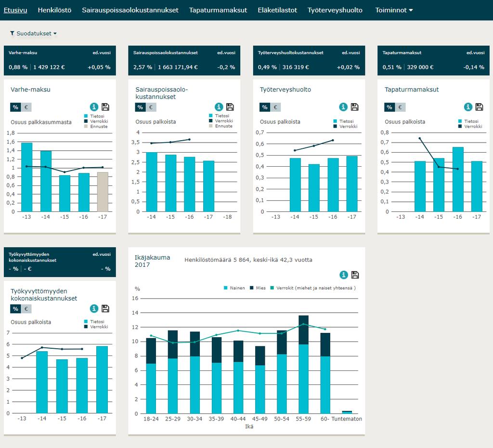
Task: Save the Varhe-maksu chart via disk icon
Action: (105, 107)
